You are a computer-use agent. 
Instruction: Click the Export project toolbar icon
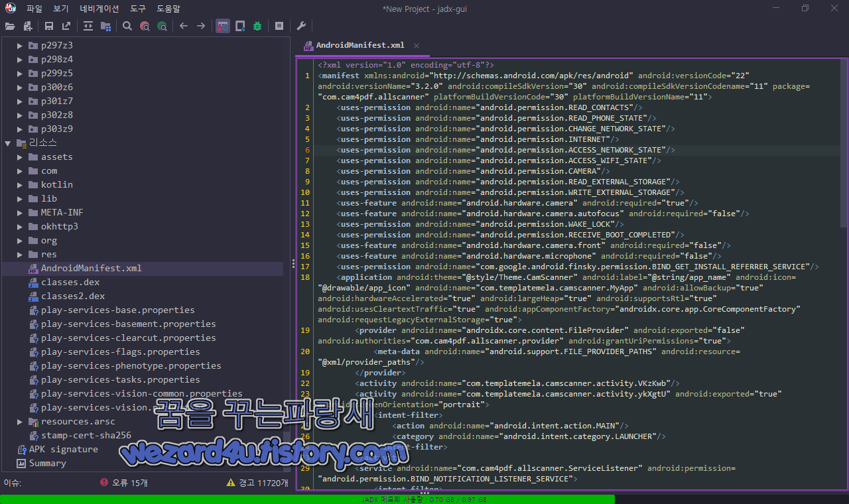point(66,26)
